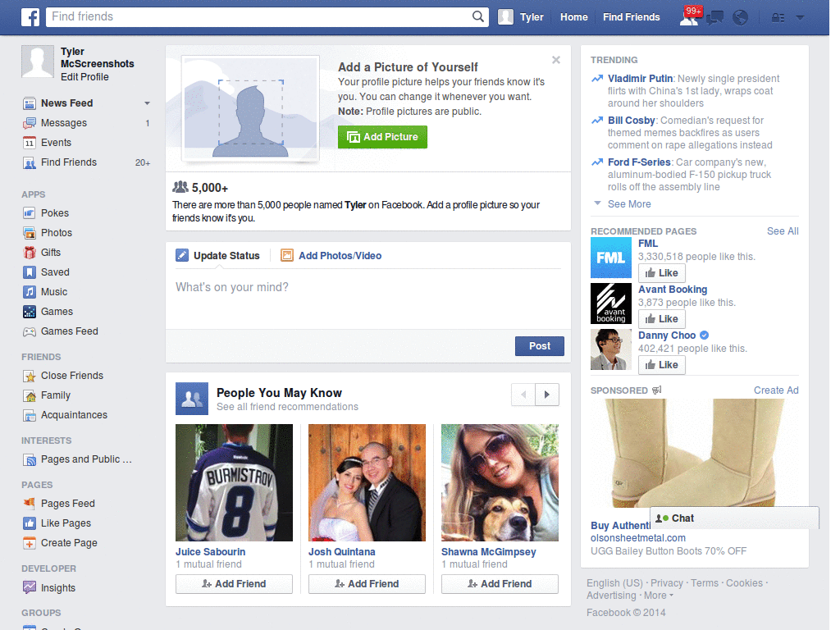Image resolution: width=840 pixels, height=630 pixels.
Task: Dismiss the Add a Picture card
Action: (x=556, y=60)
